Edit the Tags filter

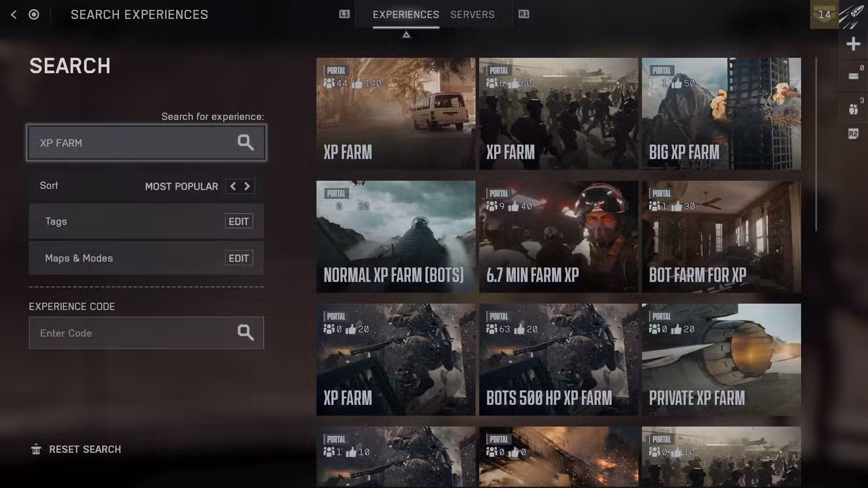pos(238,221)
